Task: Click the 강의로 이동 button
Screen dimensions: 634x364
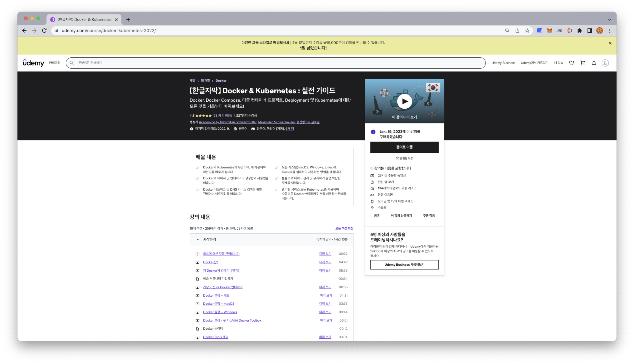Action: 404,147
